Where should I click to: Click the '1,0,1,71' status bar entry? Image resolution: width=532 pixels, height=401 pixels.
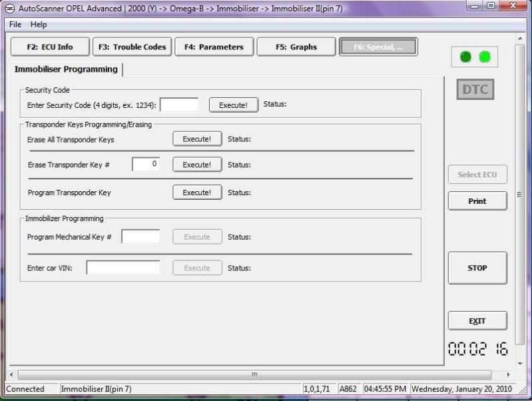coord(316,389)
